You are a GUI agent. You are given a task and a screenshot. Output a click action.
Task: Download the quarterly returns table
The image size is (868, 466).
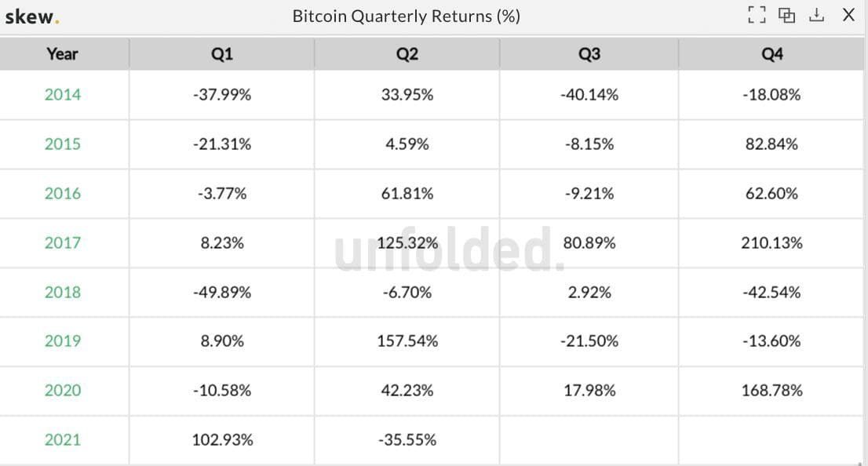[816, 15]
